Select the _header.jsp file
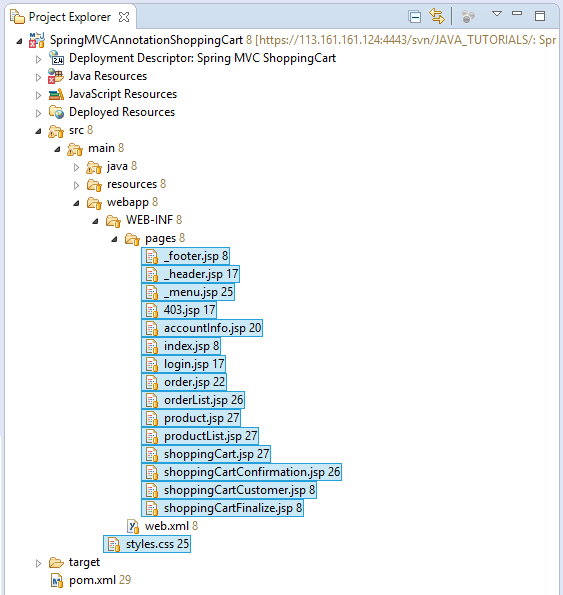 tap(190, 274)
